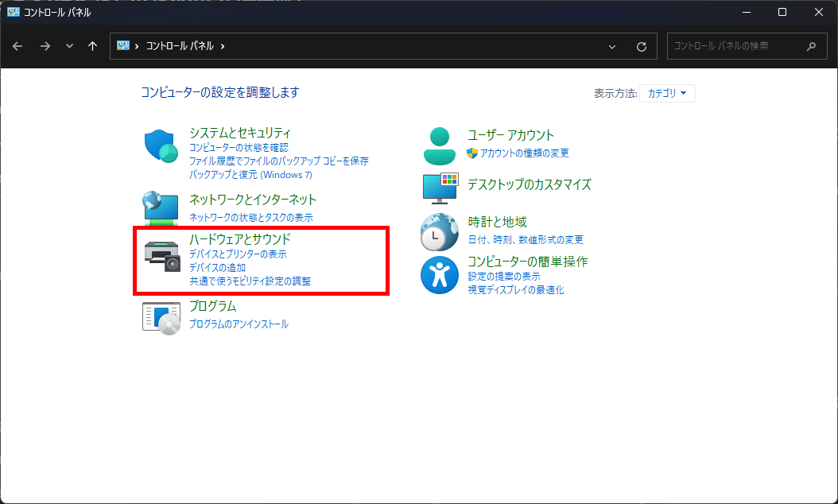
Task: Click the ネットワークとインターネット globe icon
Action: coord(161,209)
